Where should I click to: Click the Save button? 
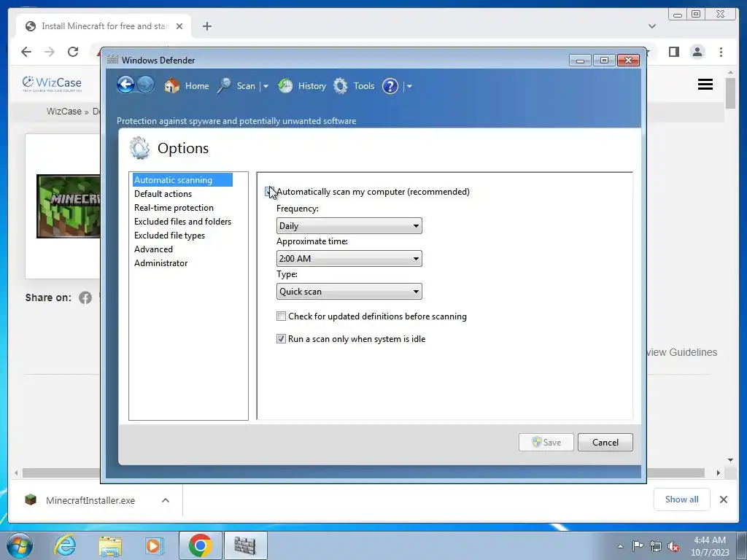click(x=546, y=443)
